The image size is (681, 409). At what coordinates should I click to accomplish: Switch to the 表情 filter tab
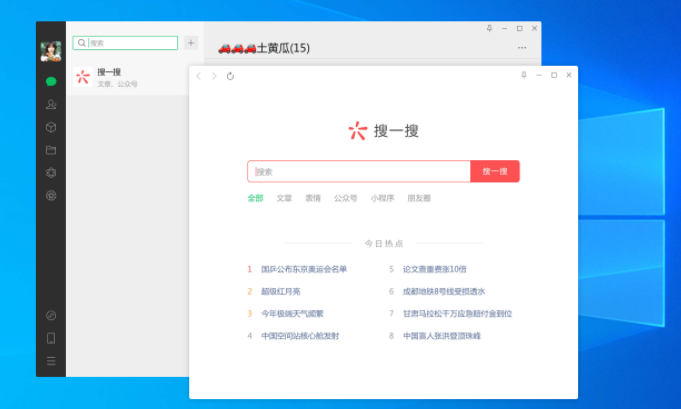[313, 198]
